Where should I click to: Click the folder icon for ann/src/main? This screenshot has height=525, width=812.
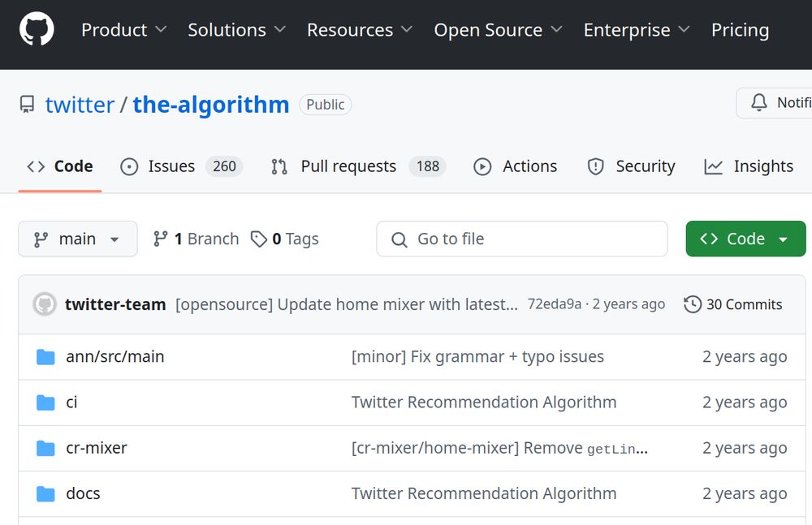[x=45, y=357]
